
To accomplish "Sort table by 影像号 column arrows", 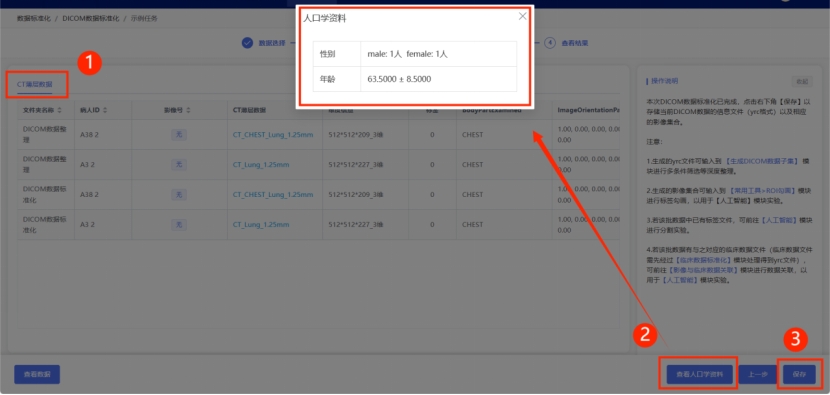I will tap(188, 110).
